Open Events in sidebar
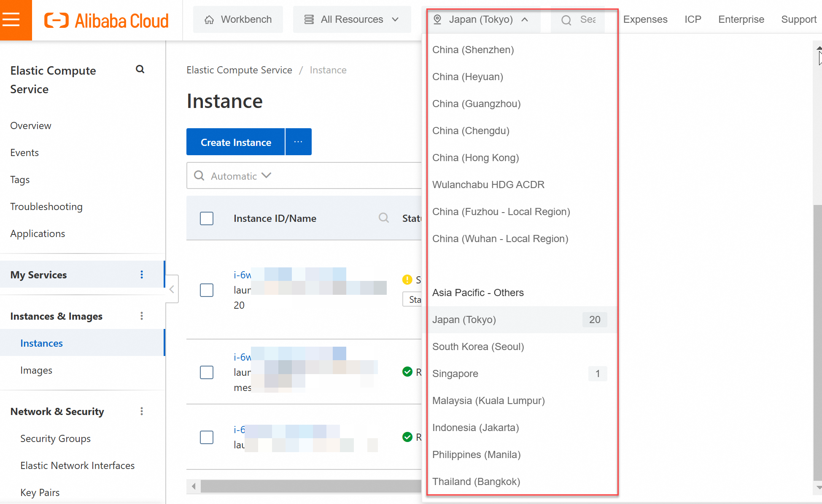Viewport: 822px width, 504px height. (24, 153)
